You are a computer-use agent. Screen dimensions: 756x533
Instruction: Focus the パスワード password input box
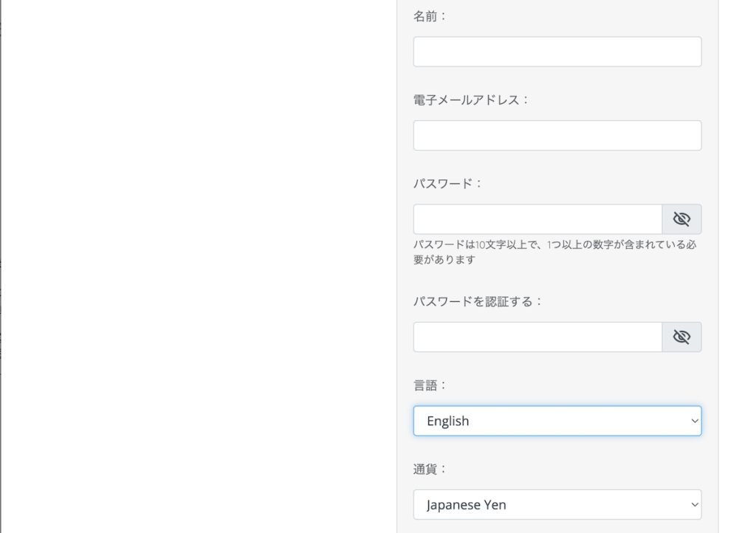[x=537, y=219]
